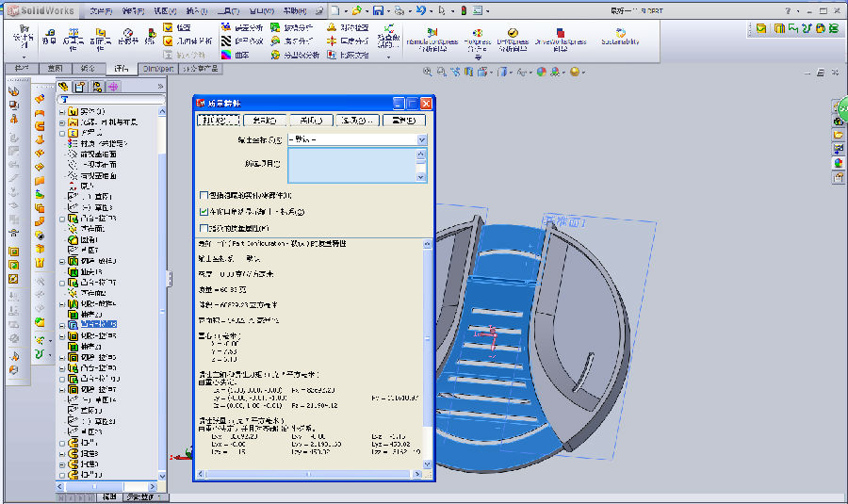Click the Print button in the dialog

tap(217, 121)
